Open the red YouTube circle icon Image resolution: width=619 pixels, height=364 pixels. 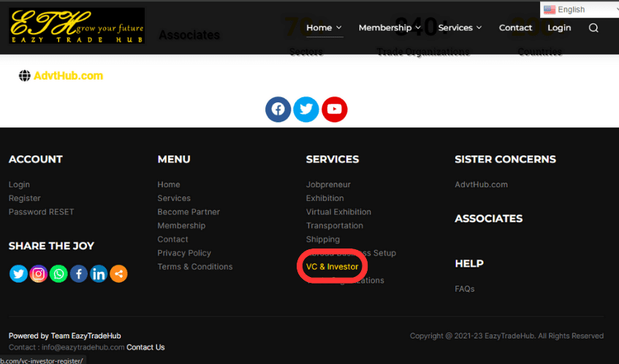tap(334, 110)
